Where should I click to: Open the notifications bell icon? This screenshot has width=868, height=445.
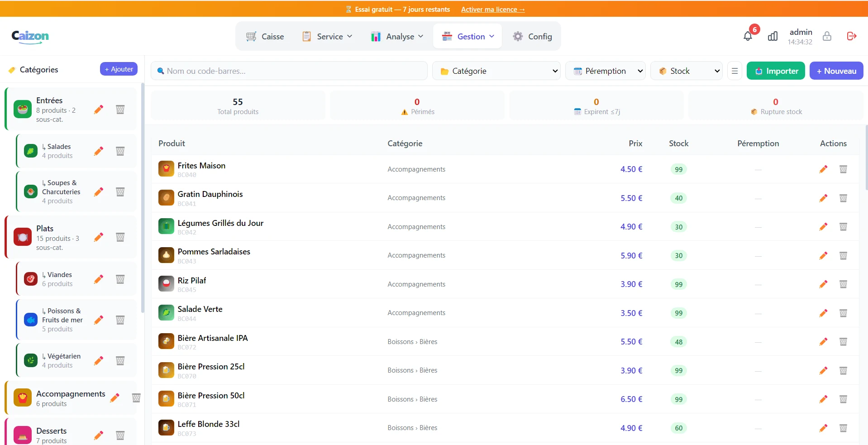pos(748,36)
